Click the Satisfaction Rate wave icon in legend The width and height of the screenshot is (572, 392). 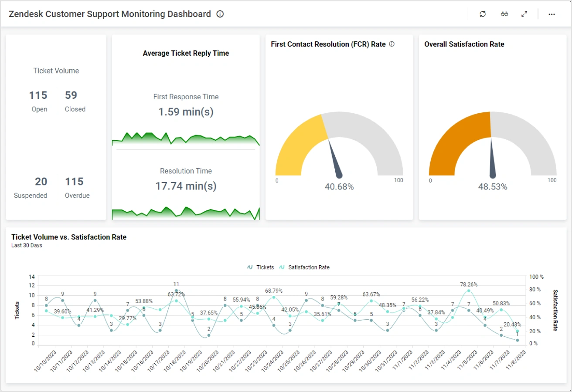(282, 267)
